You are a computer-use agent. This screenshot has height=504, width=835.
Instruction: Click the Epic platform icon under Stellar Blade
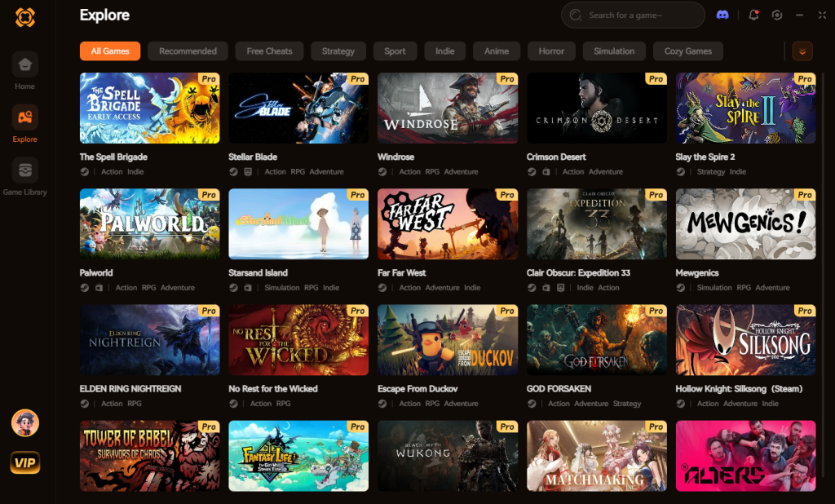pyautogui.click(x=248, y=171)
